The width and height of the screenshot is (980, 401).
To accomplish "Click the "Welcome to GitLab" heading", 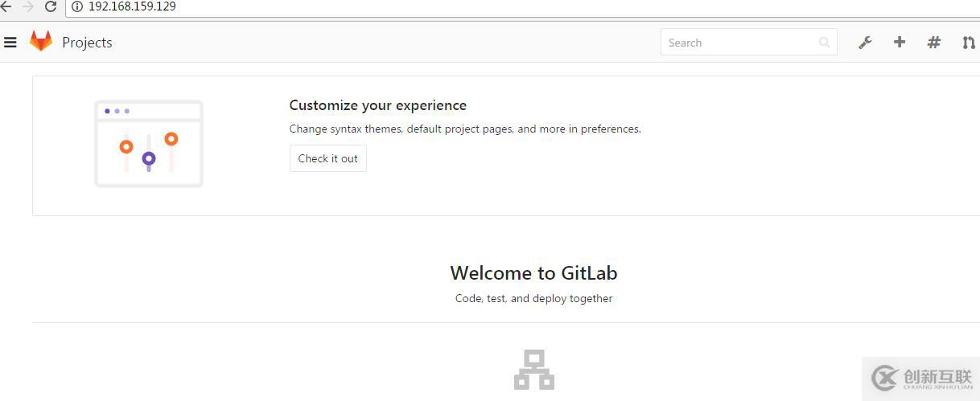I will [x=533, y=273].
